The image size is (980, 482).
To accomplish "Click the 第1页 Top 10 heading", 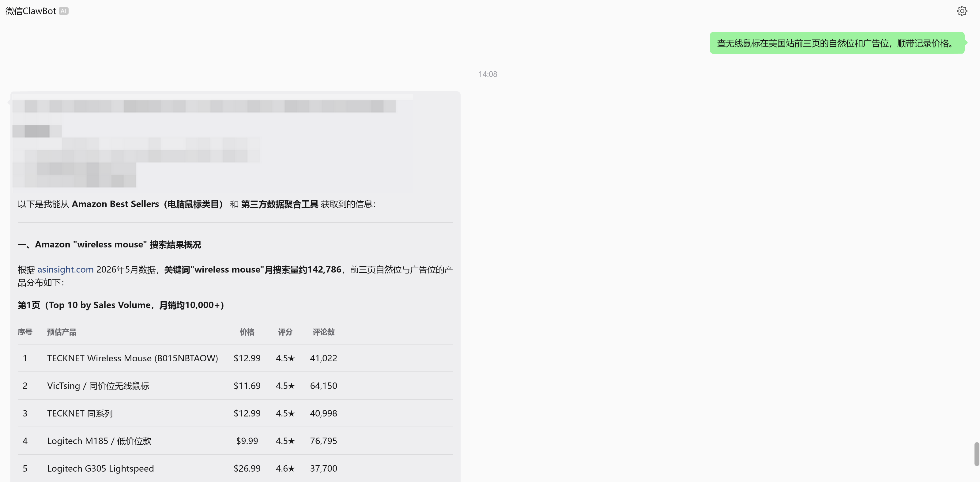I will (121, 305).
